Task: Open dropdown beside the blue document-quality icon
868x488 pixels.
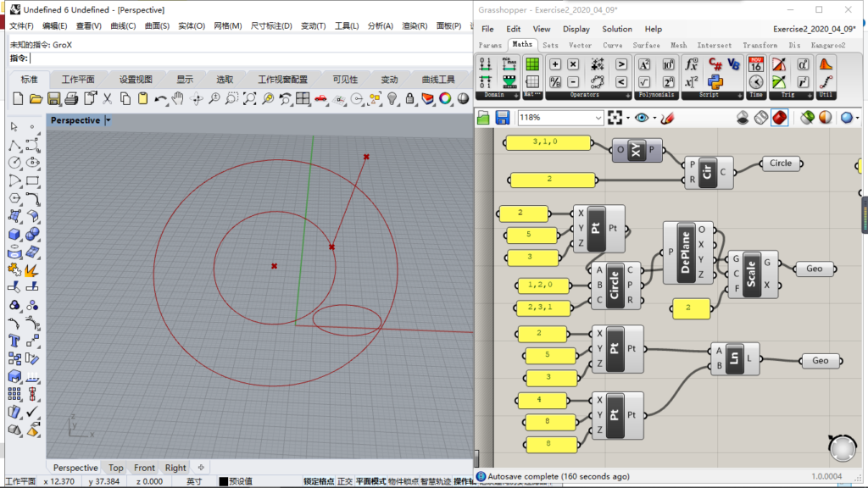Action: pos(858,118)
